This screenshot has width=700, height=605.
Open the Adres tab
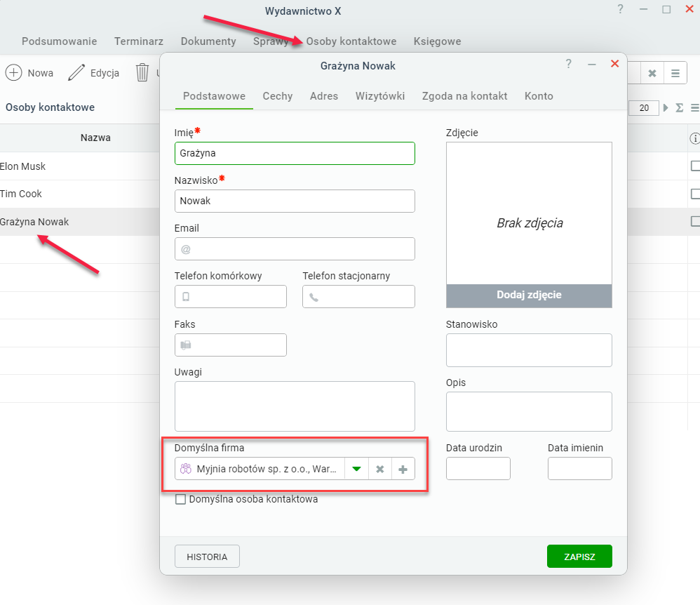(x=324, y=96)
